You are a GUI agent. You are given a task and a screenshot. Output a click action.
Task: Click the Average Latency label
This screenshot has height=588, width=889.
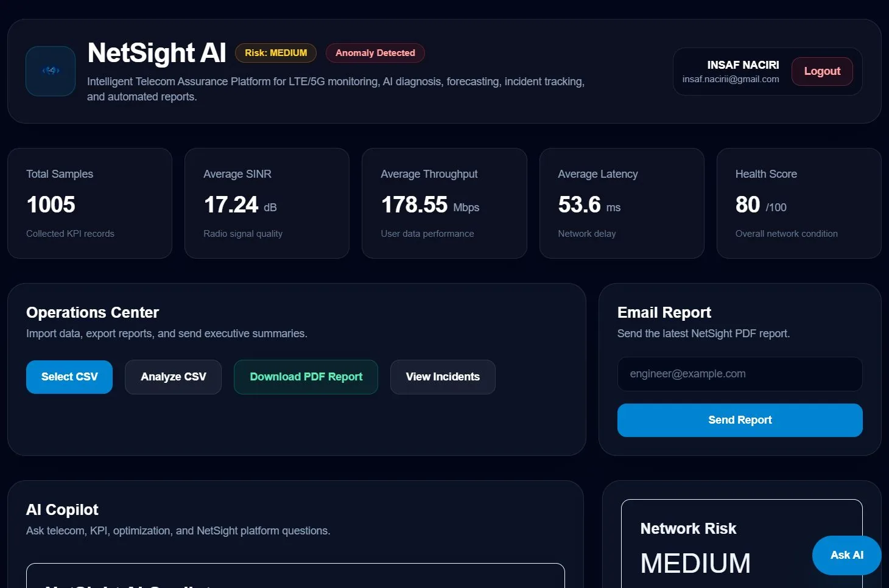[598, 174]
